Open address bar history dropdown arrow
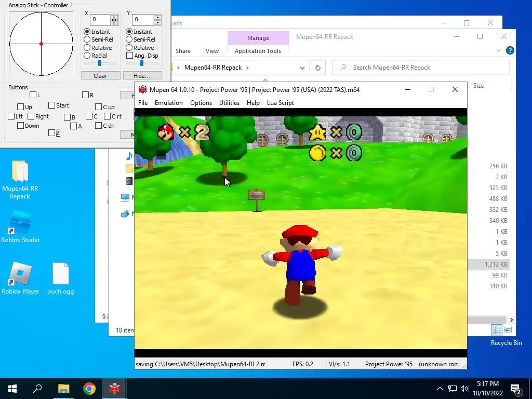This screenshot has height=399, width=532. tap(302, 68)
